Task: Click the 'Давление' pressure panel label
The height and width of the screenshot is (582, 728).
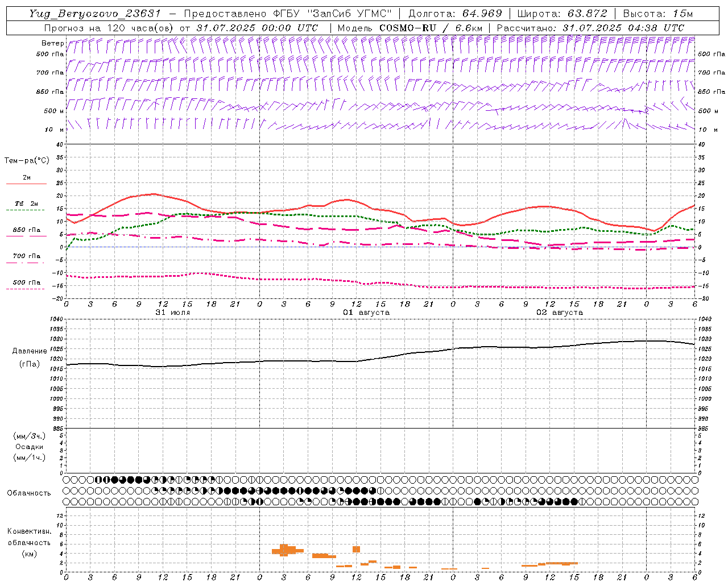Action: [30, 351]
